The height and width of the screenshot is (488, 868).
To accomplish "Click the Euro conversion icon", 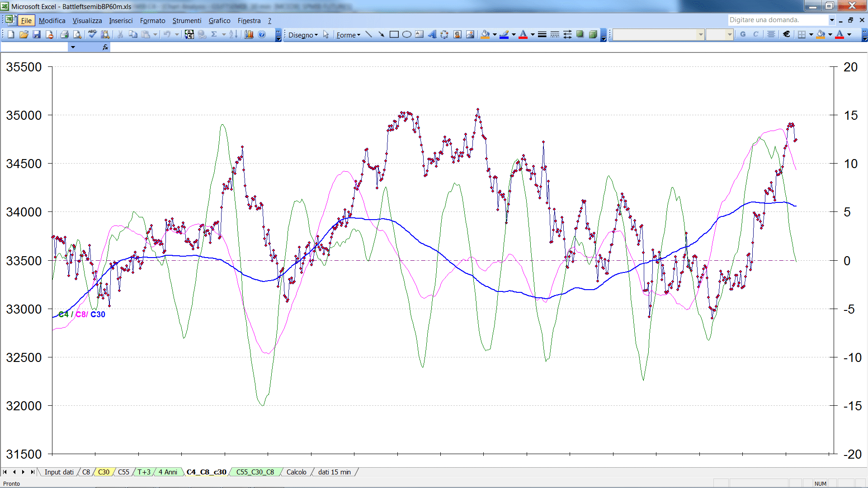I will pyautogui.click(x=189, y=34).
